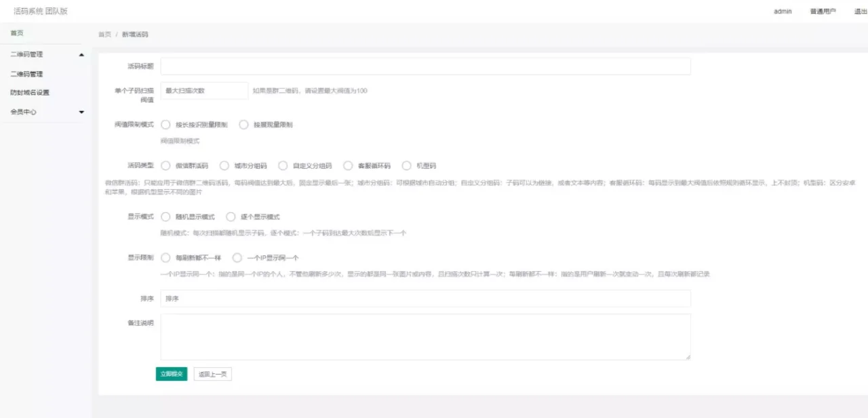Open 防封域名设置 in the sidebar
This screenshot has height=418, width=868.
click(x=29, y=93)
